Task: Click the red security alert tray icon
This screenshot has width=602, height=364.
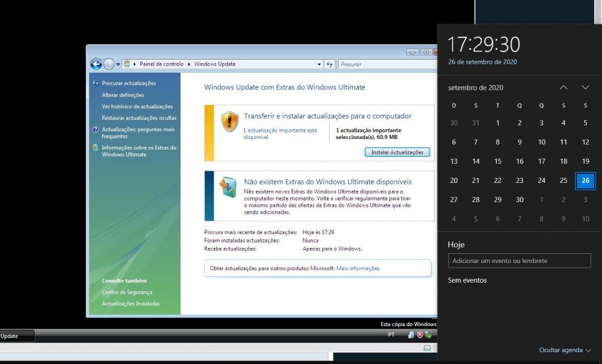Action: pyautogui.click(x=420, y=335)
